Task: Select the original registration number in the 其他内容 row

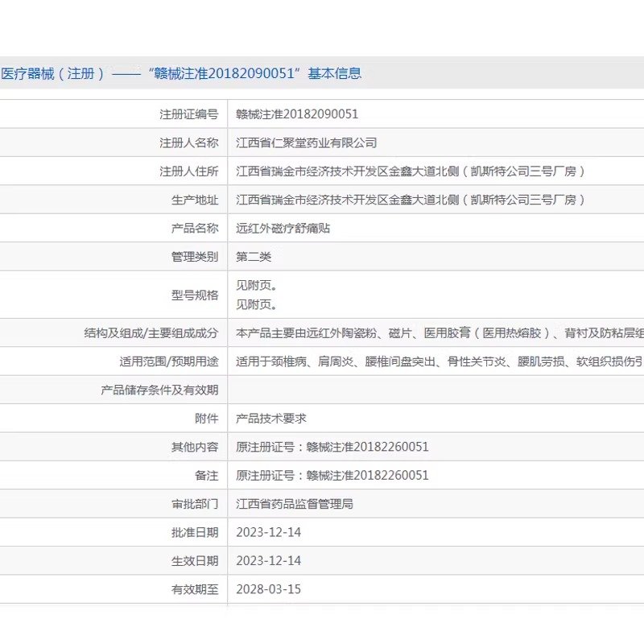Action: [332, 447]
